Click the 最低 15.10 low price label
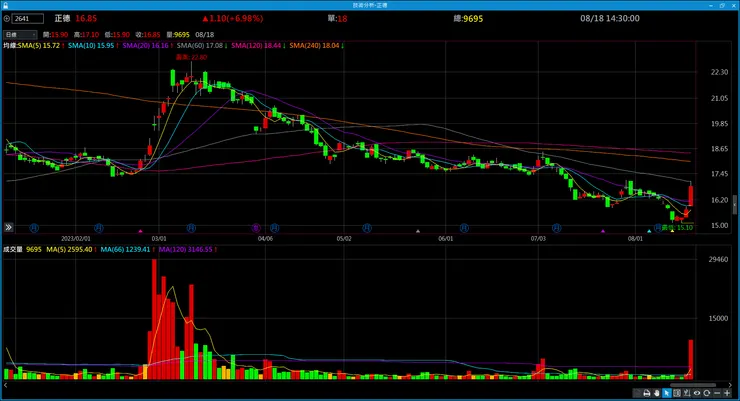Image resolution: width=740 pixels, height=401 pixels. click(677, 227)
